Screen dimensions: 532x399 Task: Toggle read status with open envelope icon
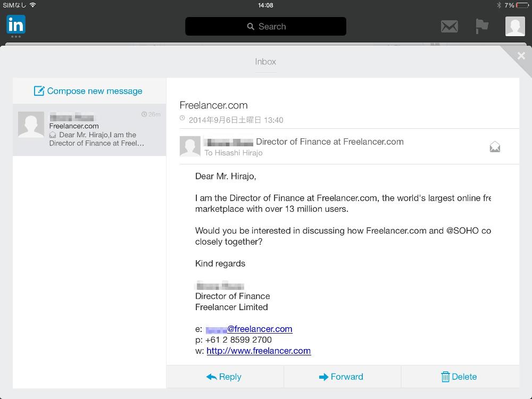(x=495, y=147)
